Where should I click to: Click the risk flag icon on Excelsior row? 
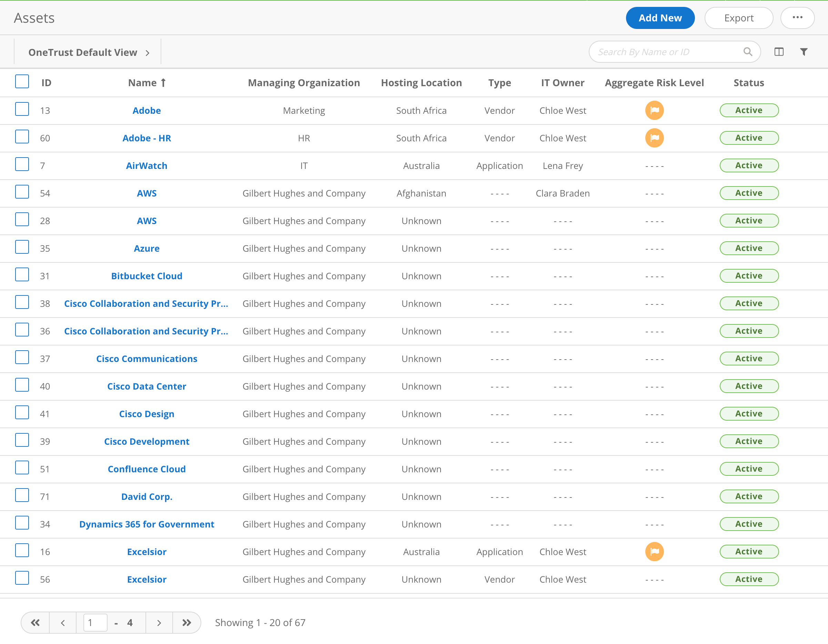654,552
